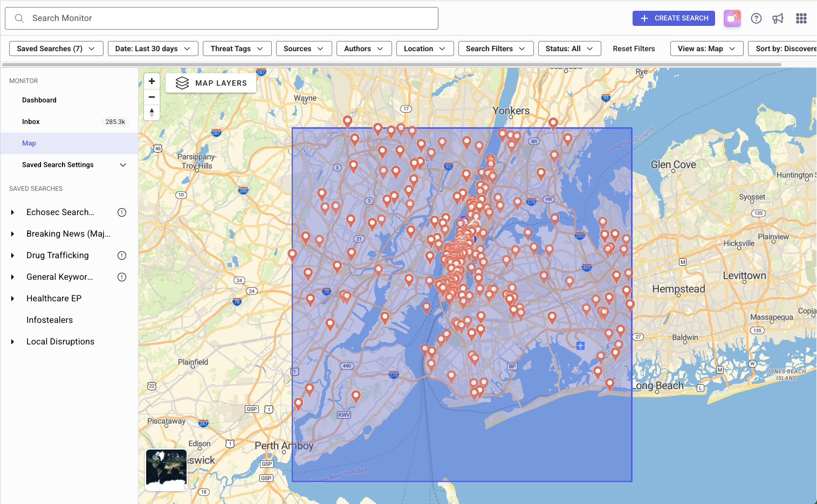
Task: Expand Saved Search Settings chevron
Action: (x=123, y=165)
